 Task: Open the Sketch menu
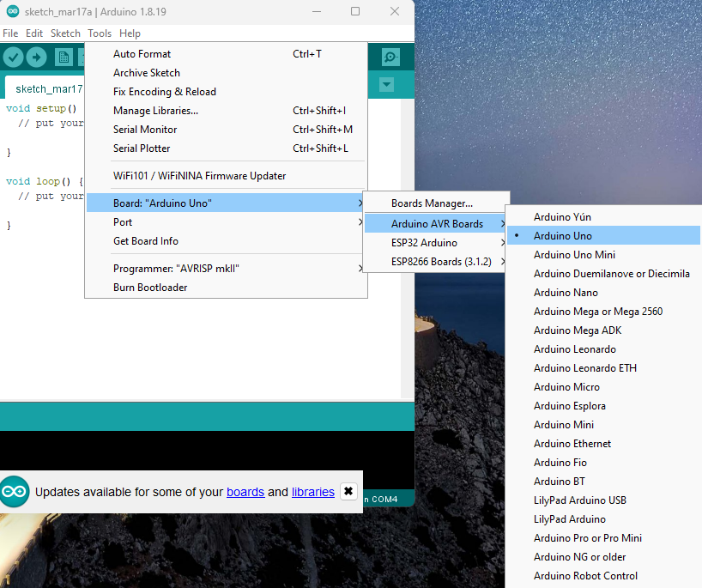pyautogui.click(x=65, y=33)
